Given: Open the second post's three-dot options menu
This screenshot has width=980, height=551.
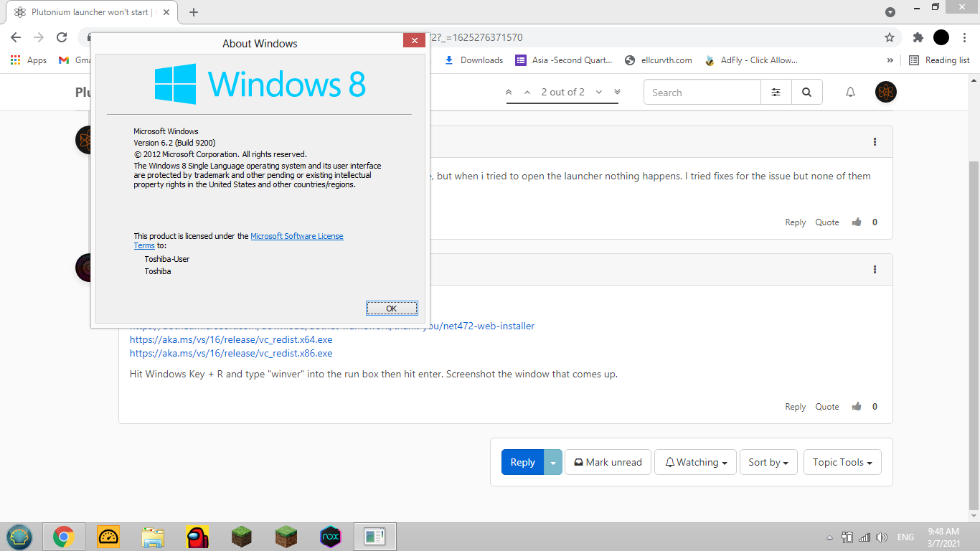Looking at the screenshot, I should tap(875, 270).
